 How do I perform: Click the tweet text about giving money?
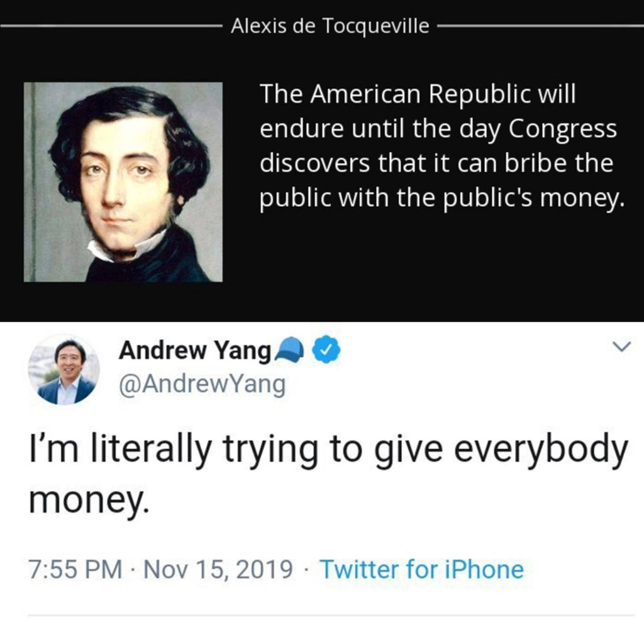pyautogui.click(x=328, y=474)
